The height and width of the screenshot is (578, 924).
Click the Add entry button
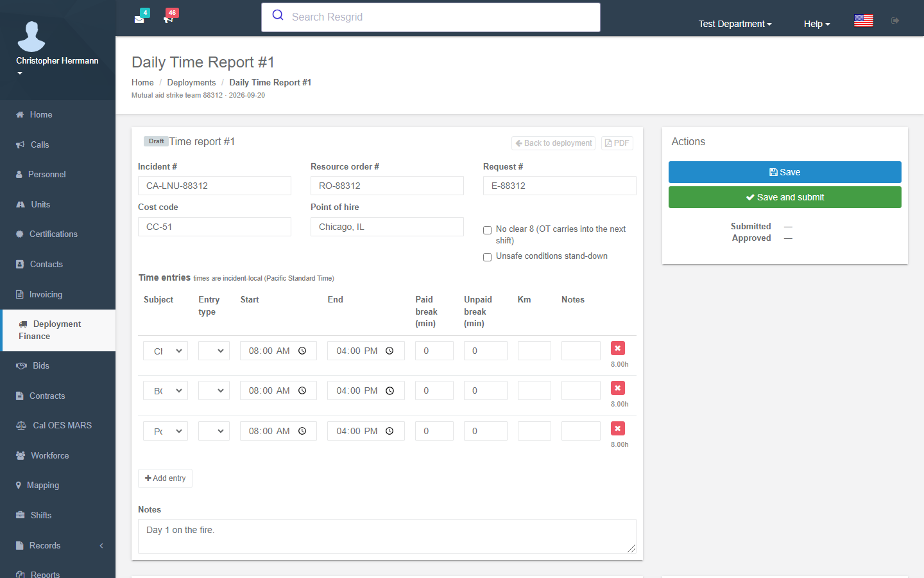(165, 478)
